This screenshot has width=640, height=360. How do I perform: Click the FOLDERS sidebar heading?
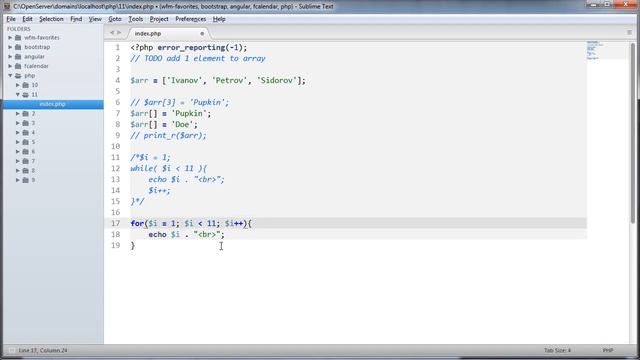(x=19, y=29)
